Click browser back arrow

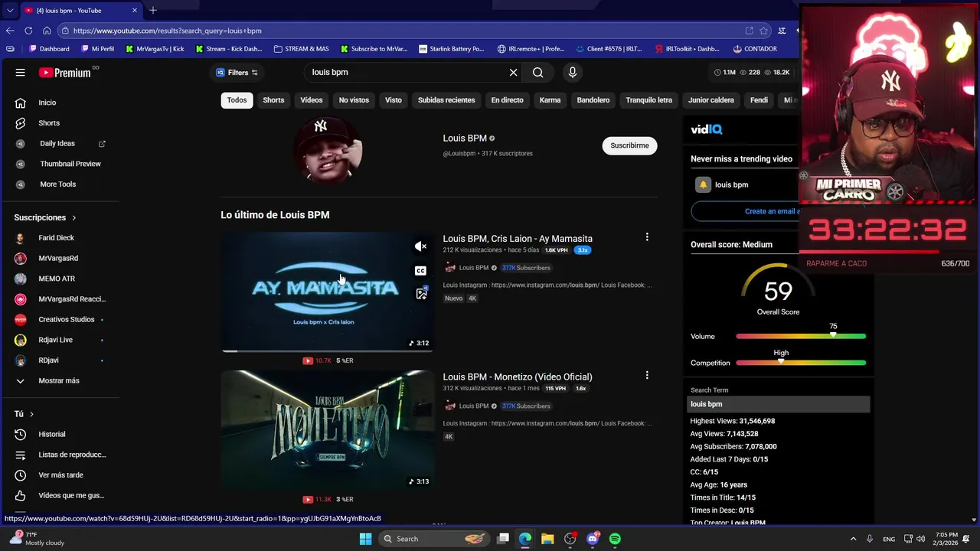10,31
